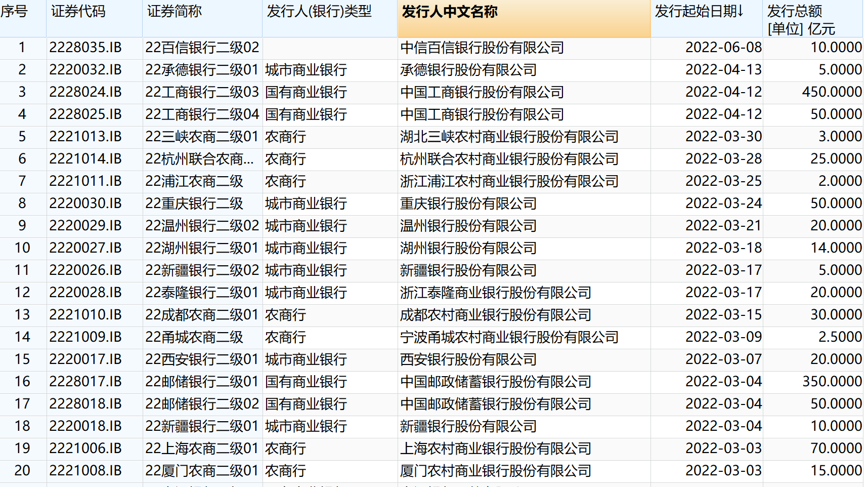Select 22甬城农商二级 cell

194,337
